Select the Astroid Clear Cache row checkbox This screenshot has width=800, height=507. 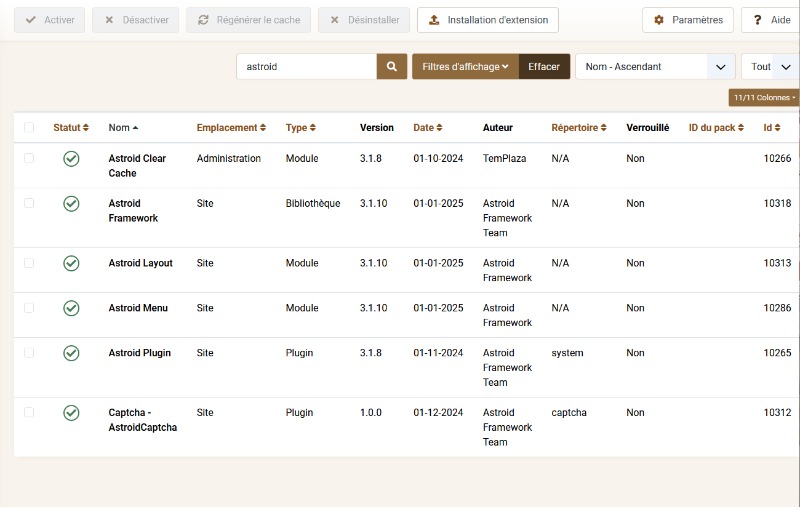[29, 158]
